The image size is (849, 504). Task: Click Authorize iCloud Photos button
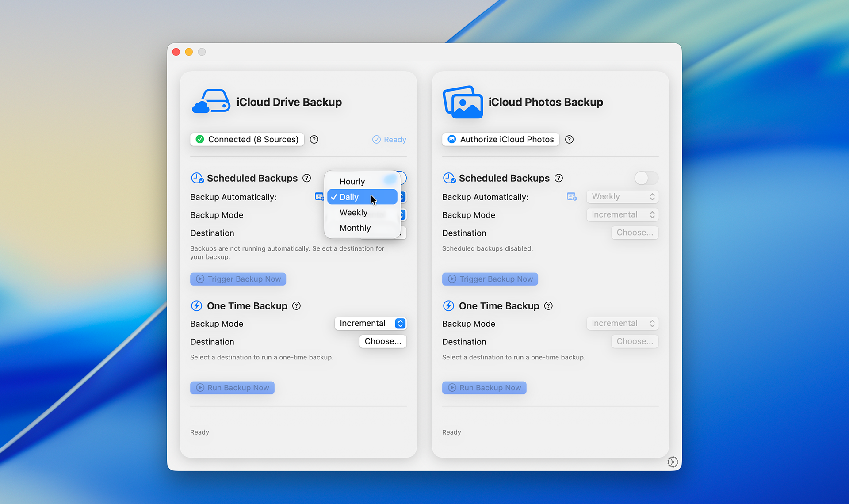[501, 139]
